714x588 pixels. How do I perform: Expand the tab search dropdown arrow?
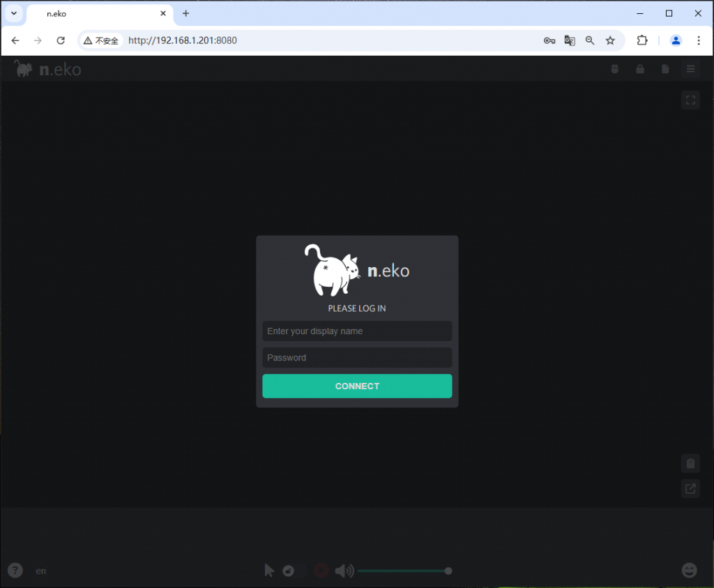[13, 13]
